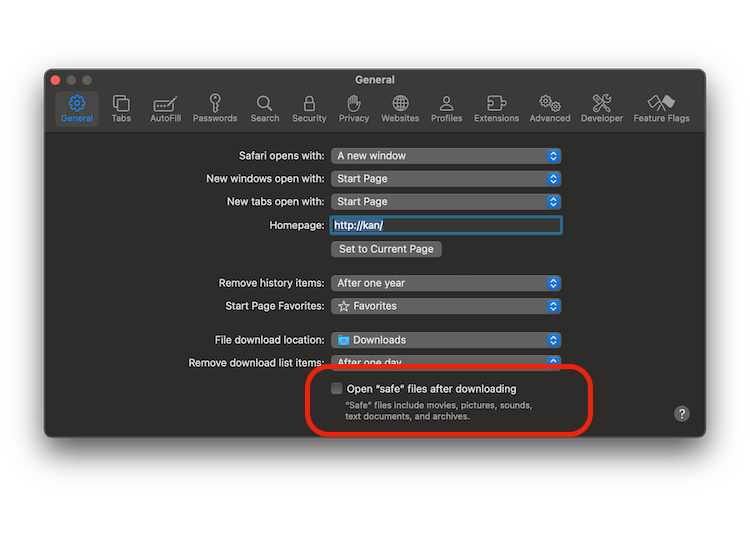Open the Extensions preferences pane
This screenshot has height=535, width=750.
pos(496,108)
